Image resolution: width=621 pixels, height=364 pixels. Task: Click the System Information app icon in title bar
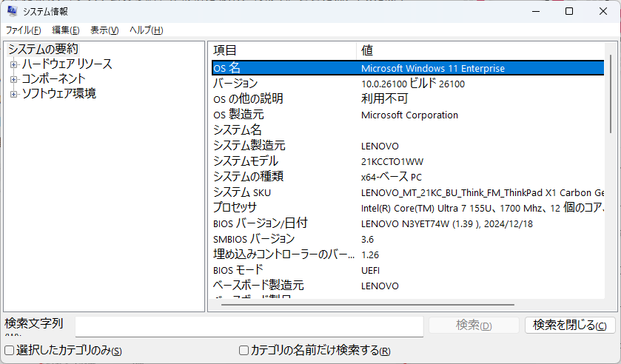(12, 11)
